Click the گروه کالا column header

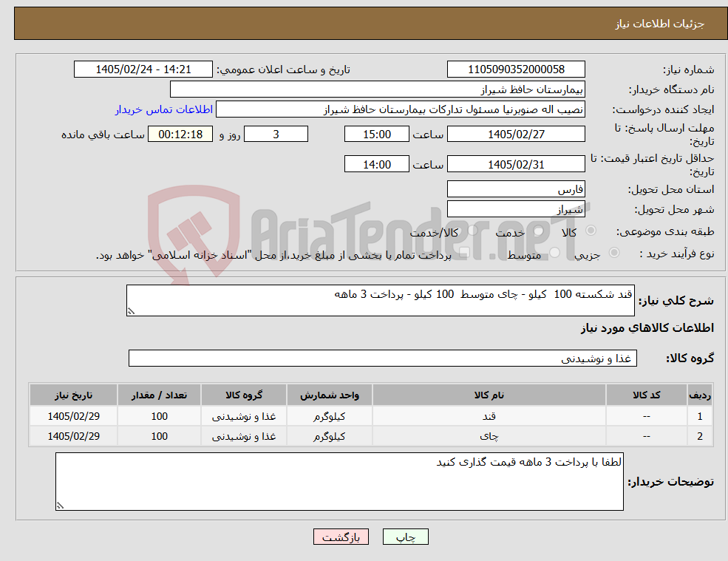pyautogui.click(x=244, y=395)
